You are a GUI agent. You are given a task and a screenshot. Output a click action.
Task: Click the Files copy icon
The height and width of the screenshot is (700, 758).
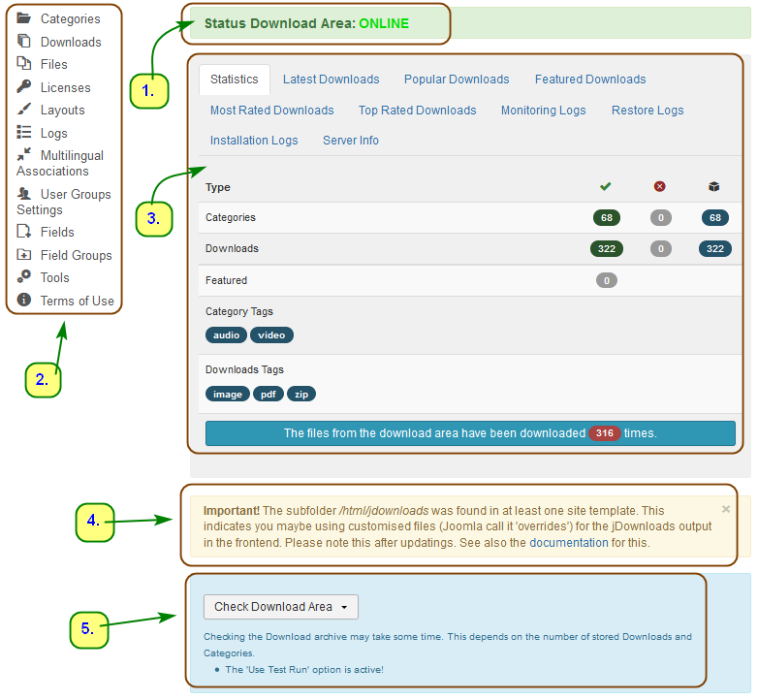pyautogui.click(x=23, y=63)
